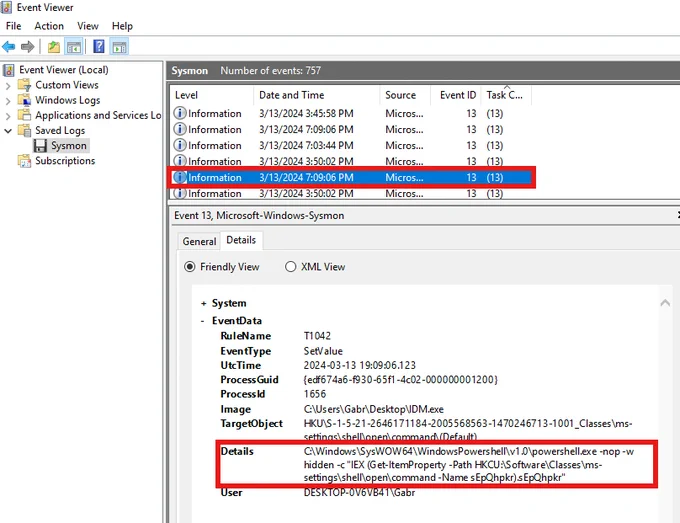680x523 pixels.
Task: Click the Forward arrow toolbar icon
Action: click(28, 46)
